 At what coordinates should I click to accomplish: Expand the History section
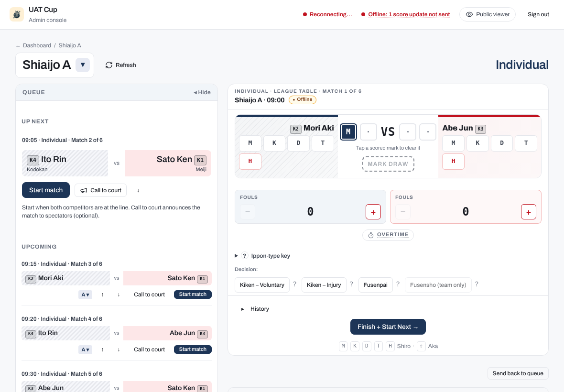click(x=255, y=309)
